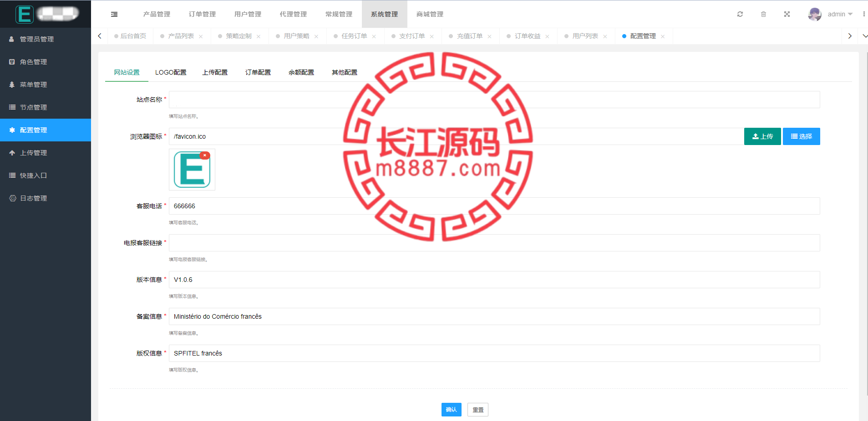Open 菜单管理 in sidebar
The image size is (868, 421).
tap(46, 85)
